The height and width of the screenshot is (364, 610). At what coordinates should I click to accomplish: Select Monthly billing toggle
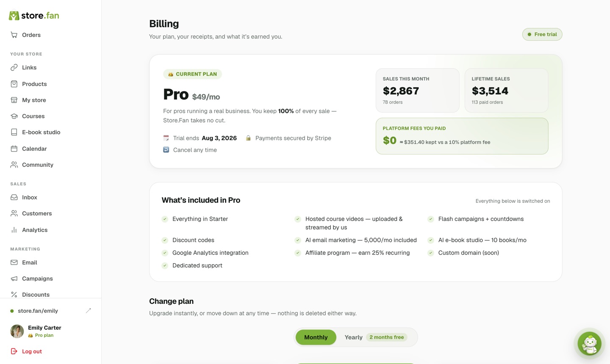pos(316,337)
